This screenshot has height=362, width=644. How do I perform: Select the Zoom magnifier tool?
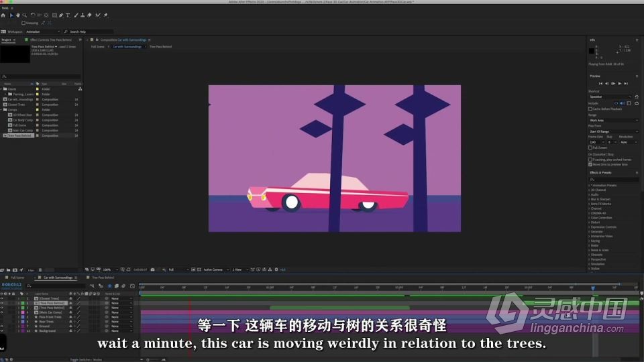[x=24, y=15]
